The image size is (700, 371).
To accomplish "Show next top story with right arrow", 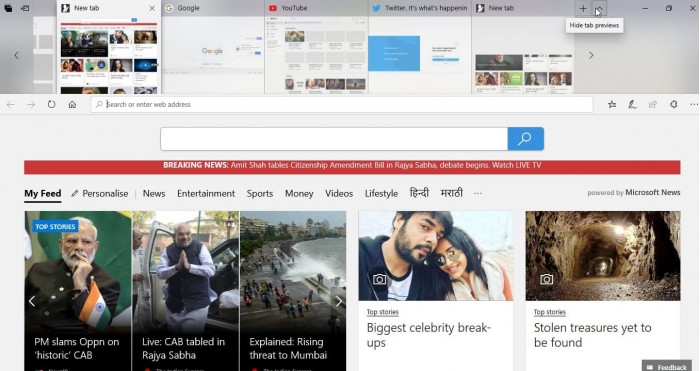I will click(339, 301).
